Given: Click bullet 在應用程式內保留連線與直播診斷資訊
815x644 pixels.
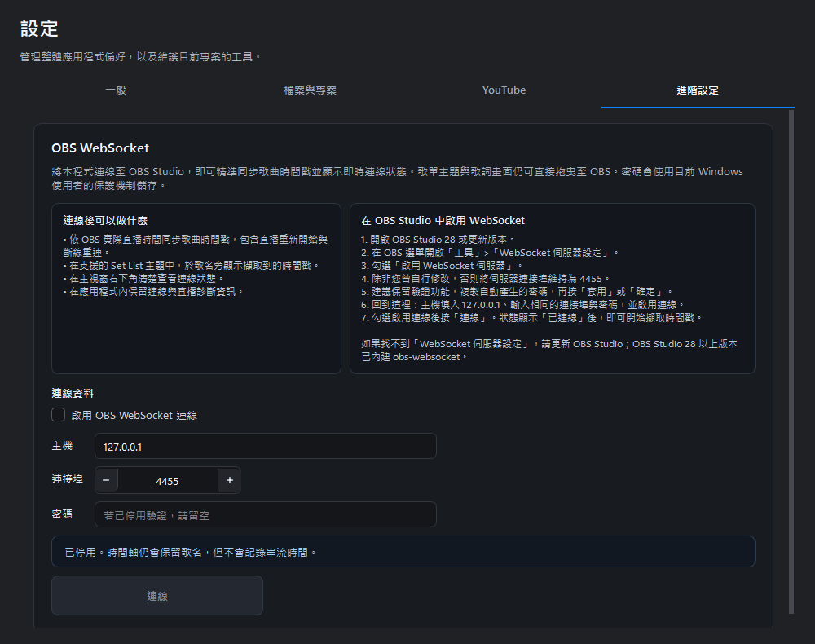Looking at the screenshot, I should click(x=153, y=292).
